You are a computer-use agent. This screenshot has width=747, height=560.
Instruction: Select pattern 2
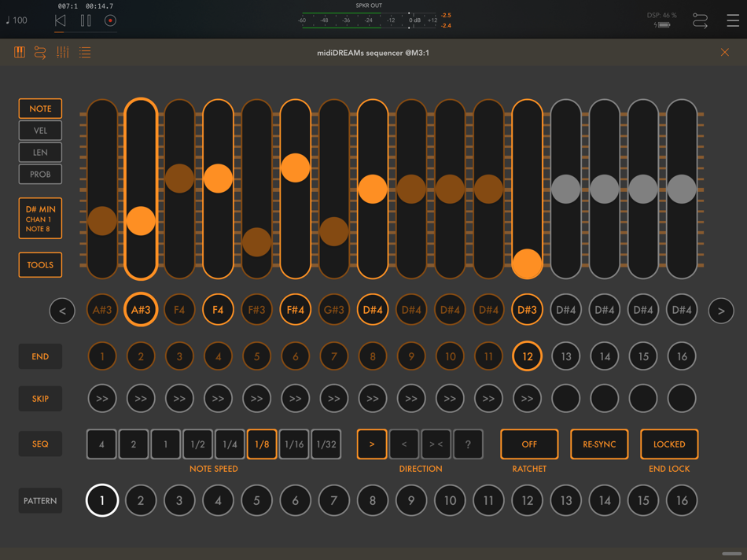pos(141,500)
